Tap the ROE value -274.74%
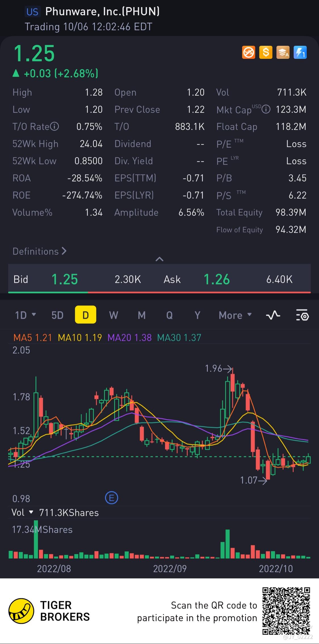319x644 pixels. tap(82, 195)
